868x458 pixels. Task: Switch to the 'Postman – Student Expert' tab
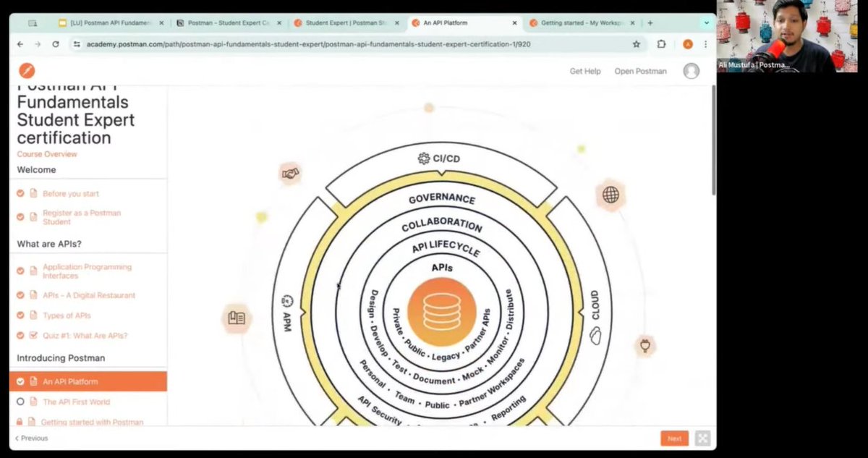pyautogui.click(x=229, y=23)
